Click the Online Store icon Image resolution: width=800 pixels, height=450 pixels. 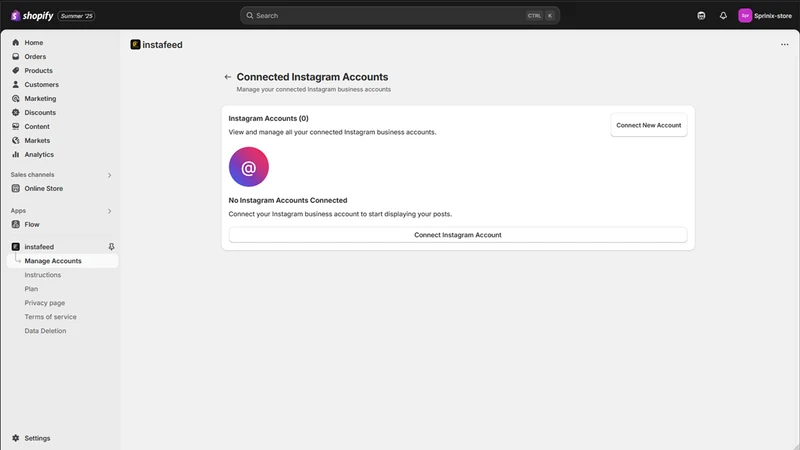point(16,189)
